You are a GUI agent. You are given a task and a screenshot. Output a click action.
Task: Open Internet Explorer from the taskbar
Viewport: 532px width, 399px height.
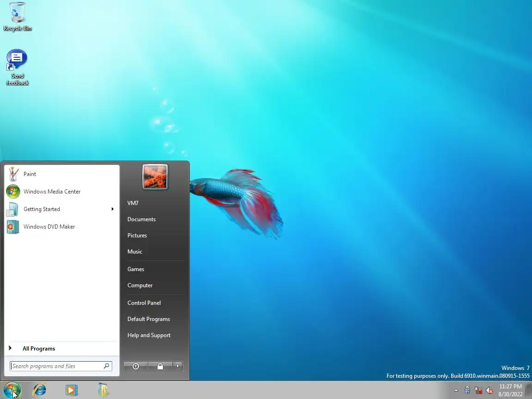coord(40,390)
